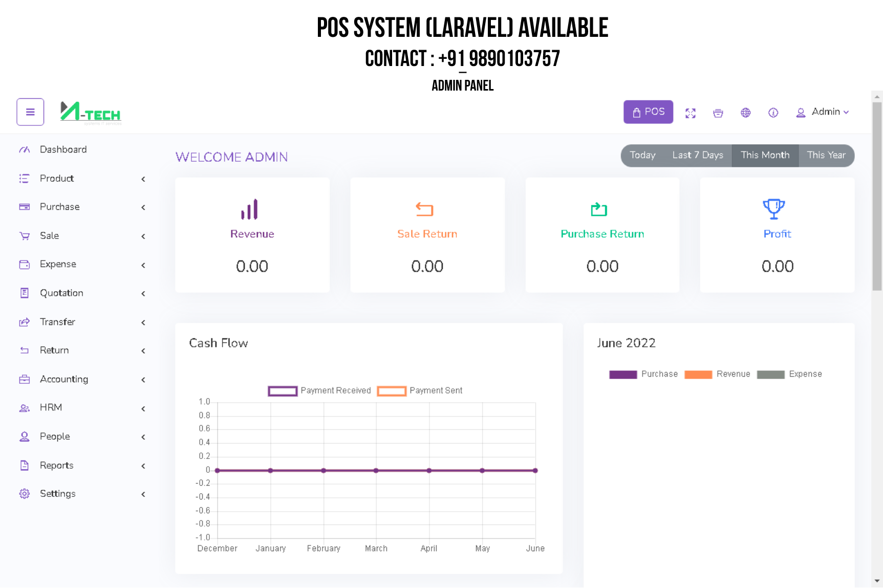Open Dashboard from the sidebar
Image resolution: width=883 pixels, height=588 pixels.
pyautogui.click(x=63, y=149)
